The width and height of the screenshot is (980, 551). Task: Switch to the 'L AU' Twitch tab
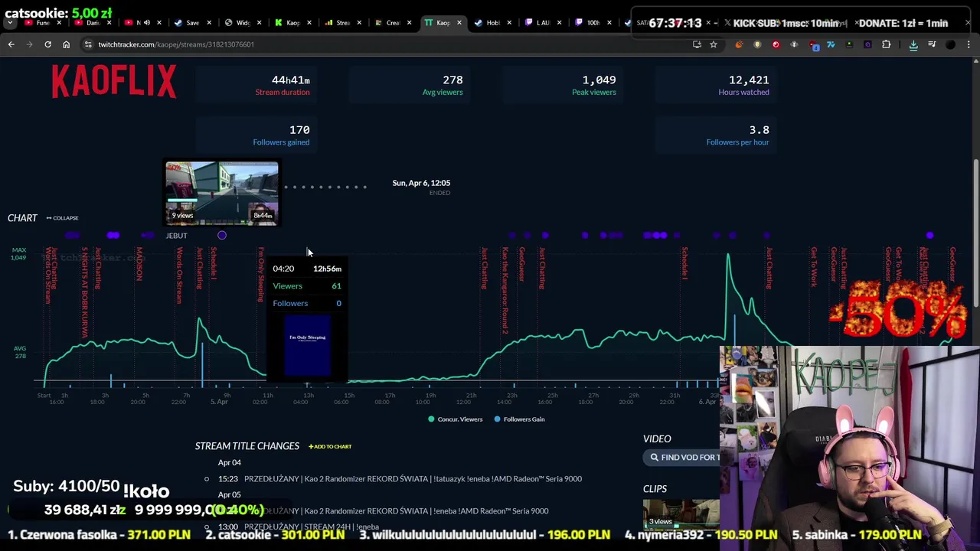tap(541, 23)
